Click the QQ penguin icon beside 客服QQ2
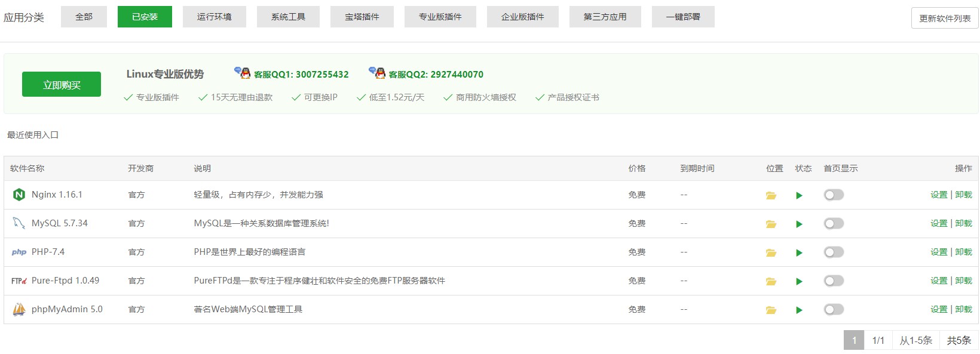Image resolution: width=980 pixels, height=354 pixels. 377,73
